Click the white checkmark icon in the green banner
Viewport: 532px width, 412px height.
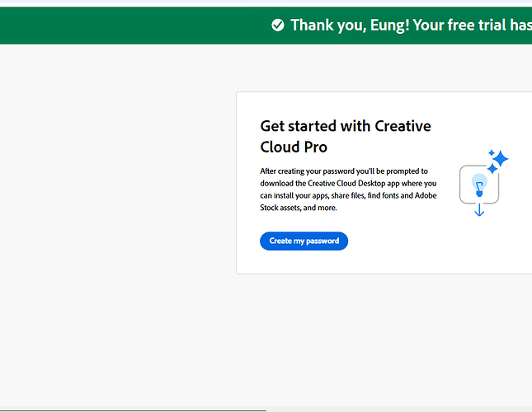tap(278, 26)
